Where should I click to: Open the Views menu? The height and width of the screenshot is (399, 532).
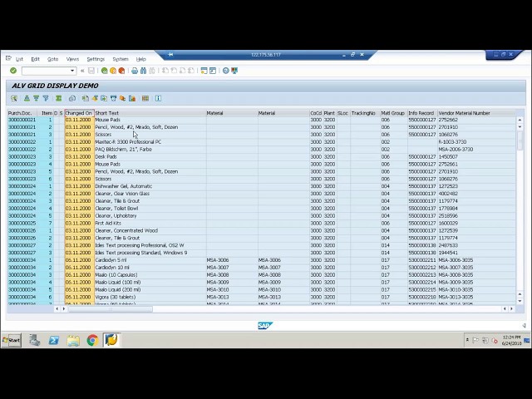pos(72,59)
